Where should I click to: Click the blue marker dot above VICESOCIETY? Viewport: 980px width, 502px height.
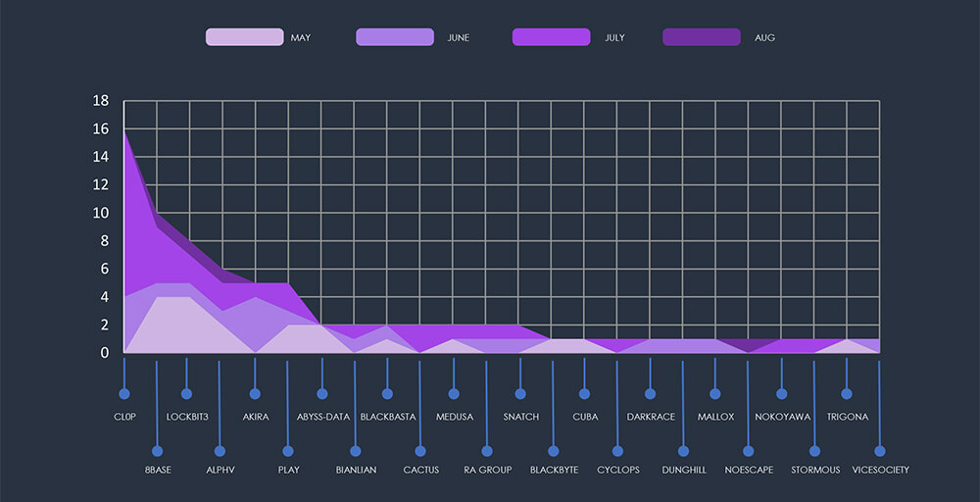pyautogui.click(x=880, y=451)
